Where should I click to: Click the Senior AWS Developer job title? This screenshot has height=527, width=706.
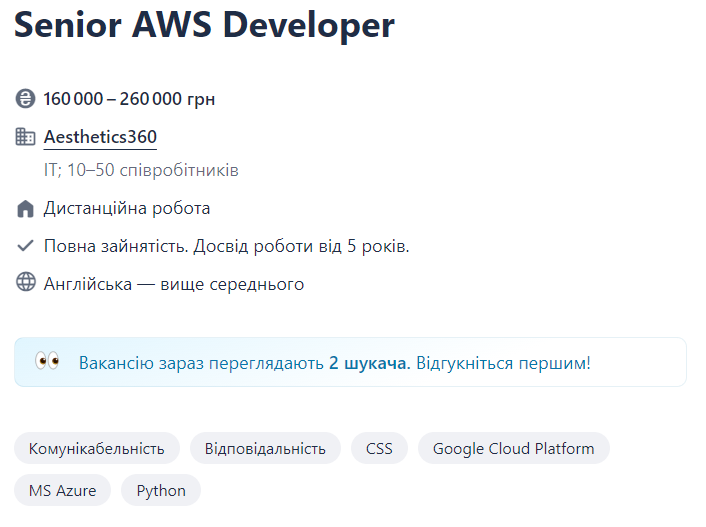click(x=205, y=27)
